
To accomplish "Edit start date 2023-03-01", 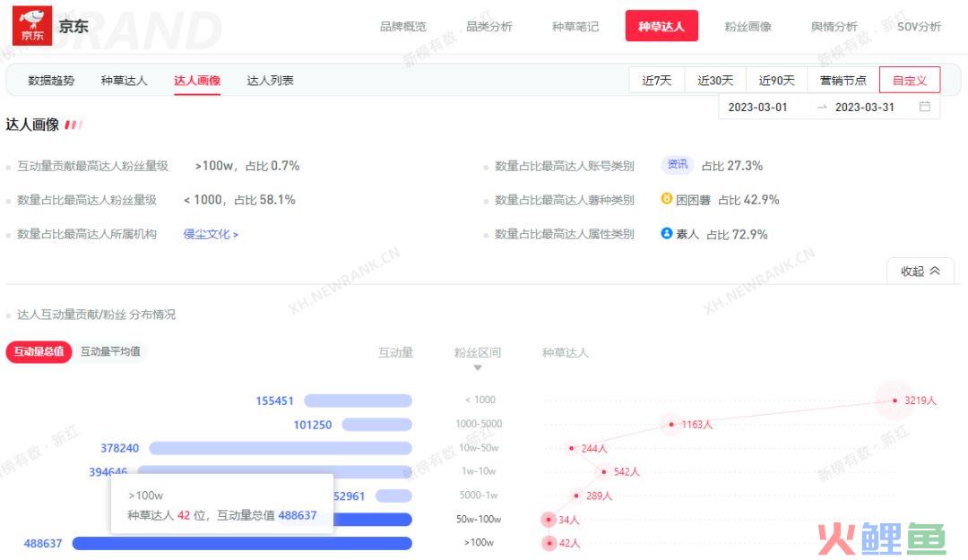I will tap(757, 107).
